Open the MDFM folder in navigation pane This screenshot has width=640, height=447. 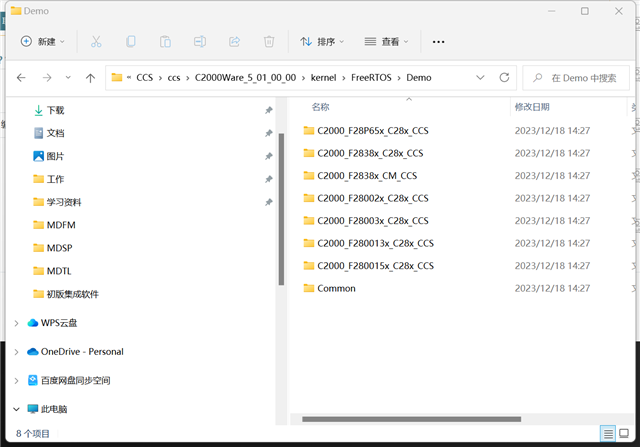click(54, 225)
